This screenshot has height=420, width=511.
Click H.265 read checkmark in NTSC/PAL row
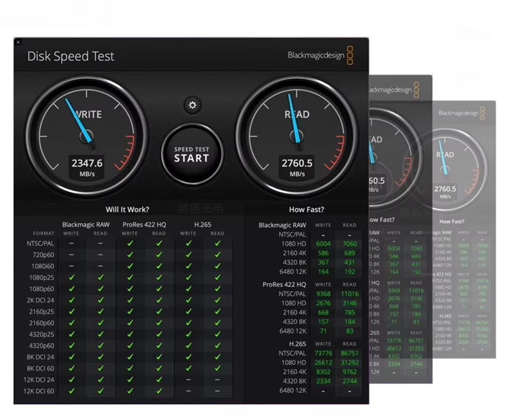click(x=217, y=243)
